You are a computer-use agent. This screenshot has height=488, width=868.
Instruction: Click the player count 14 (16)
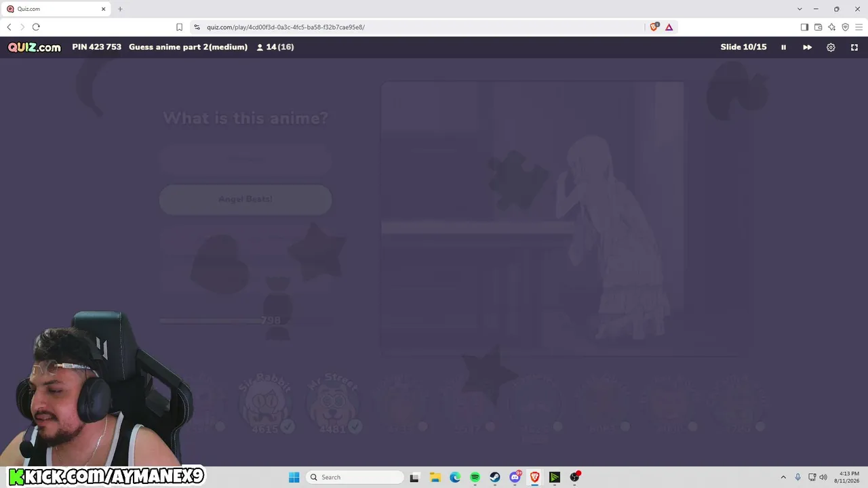click(x=275, y=47)
